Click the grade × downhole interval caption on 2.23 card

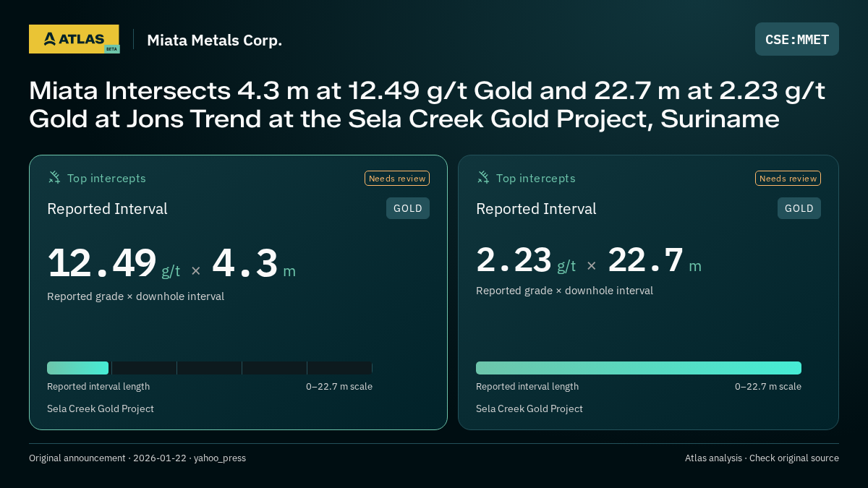click(564, 291)
